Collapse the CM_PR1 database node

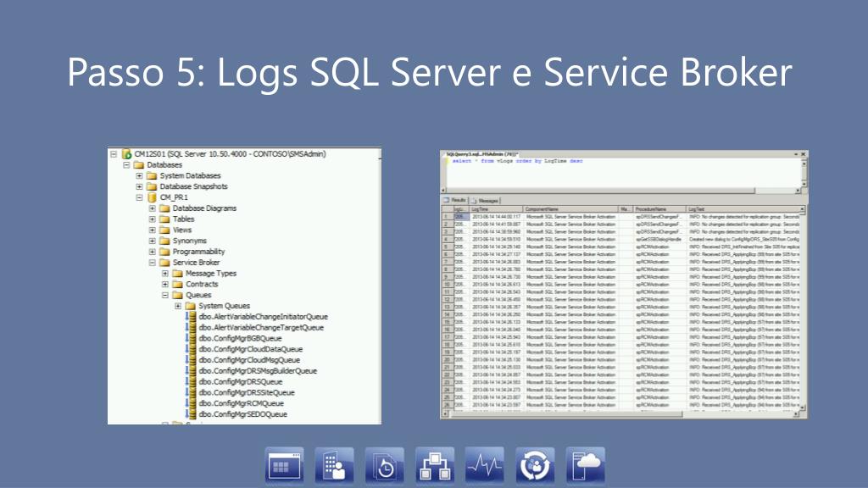(140, 197)
